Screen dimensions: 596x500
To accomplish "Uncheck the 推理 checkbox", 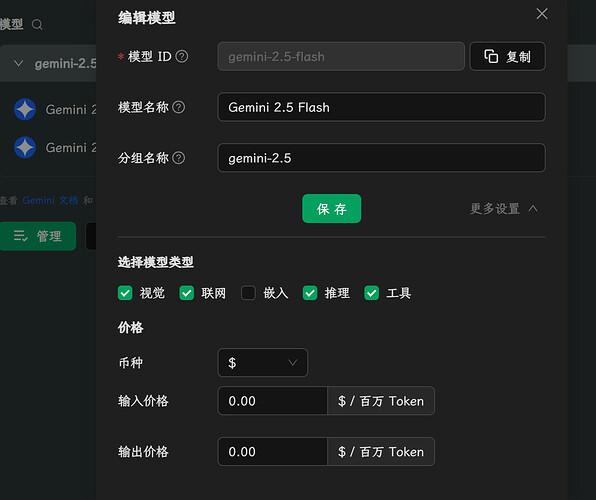I will click(x=310, y=293).
